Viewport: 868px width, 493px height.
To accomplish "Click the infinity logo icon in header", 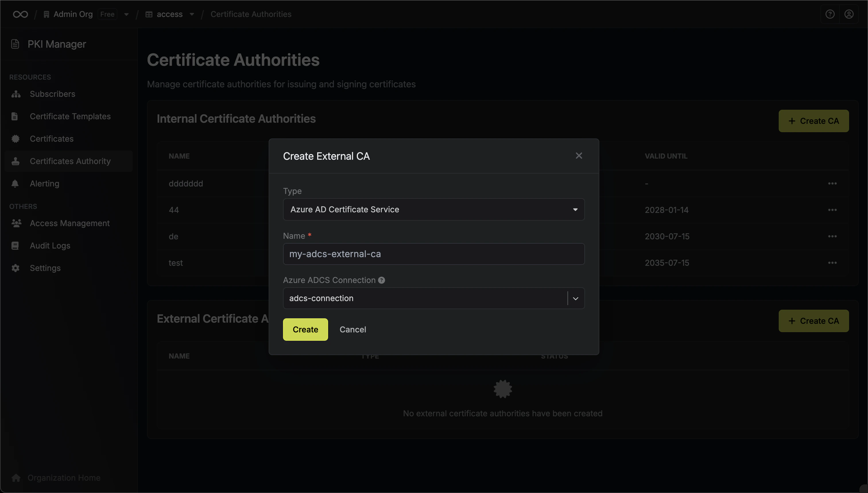I will 20,14.
